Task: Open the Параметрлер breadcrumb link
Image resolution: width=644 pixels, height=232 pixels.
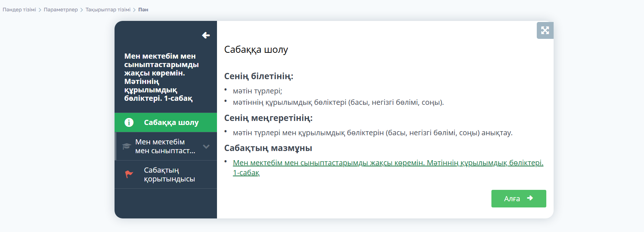Action: tap(61, 10)
